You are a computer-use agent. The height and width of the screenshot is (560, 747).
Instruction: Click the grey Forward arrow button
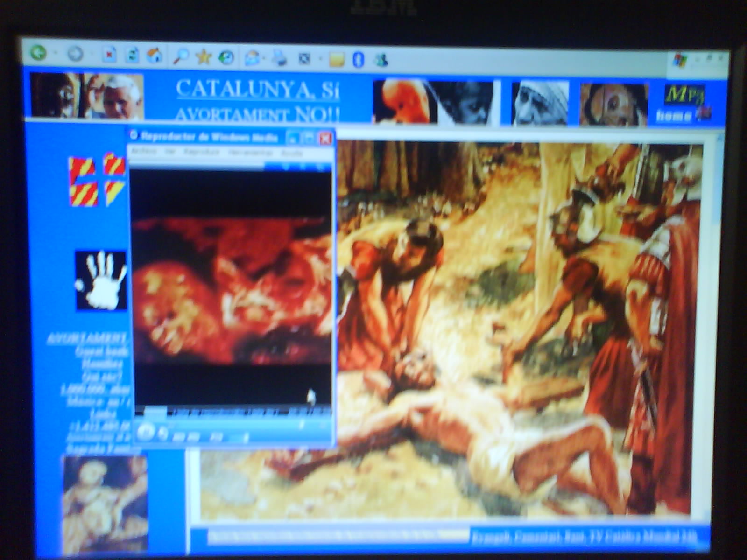(x=75, y=54)
